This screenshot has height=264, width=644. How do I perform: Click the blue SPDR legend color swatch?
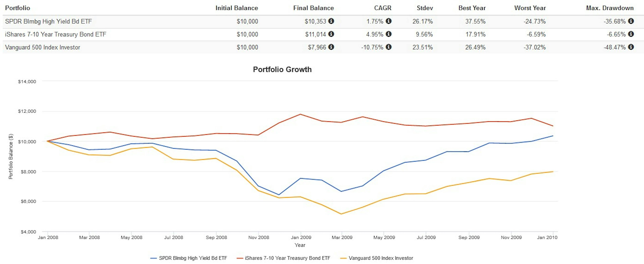coord(153,258)
